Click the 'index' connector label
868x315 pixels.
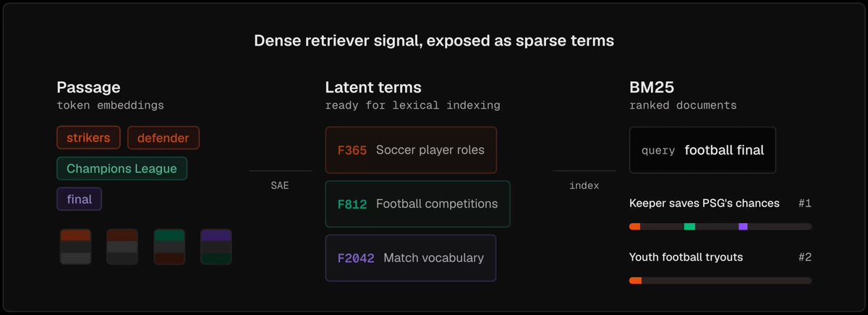(x=584, y=185)
